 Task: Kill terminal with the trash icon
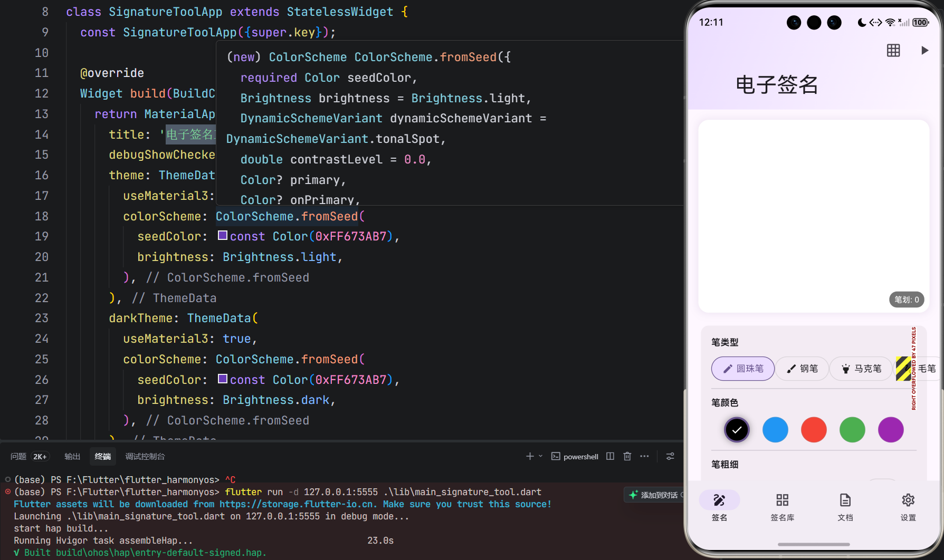tap(627, 456)
